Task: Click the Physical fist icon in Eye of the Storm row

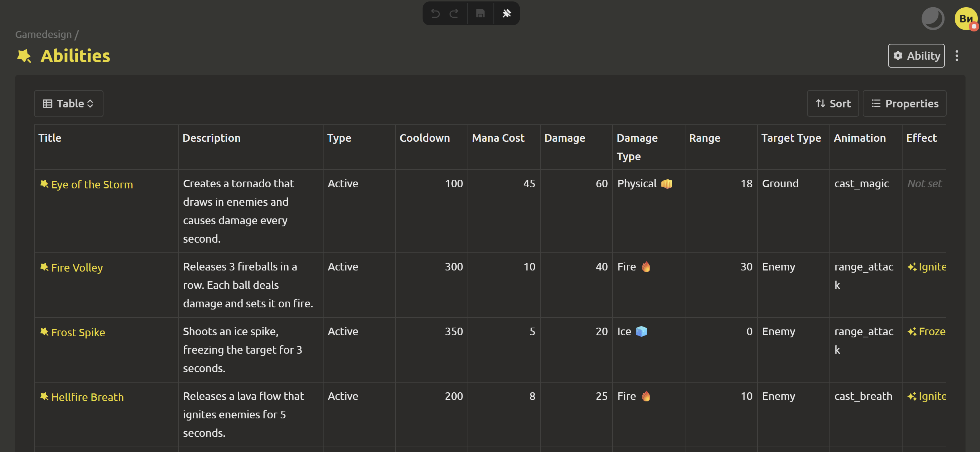Action: pyautogui.click(x=667, y=184)
